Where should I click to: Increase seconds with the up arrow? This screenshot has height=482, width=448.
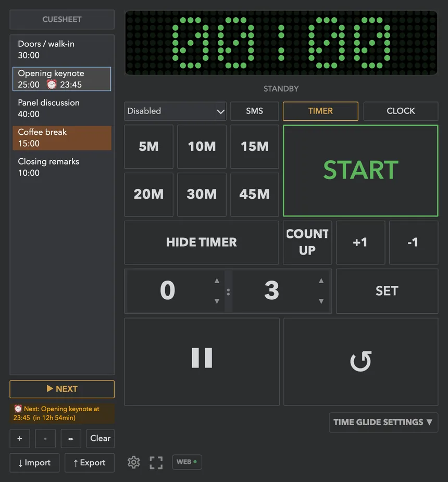point(321,281)
